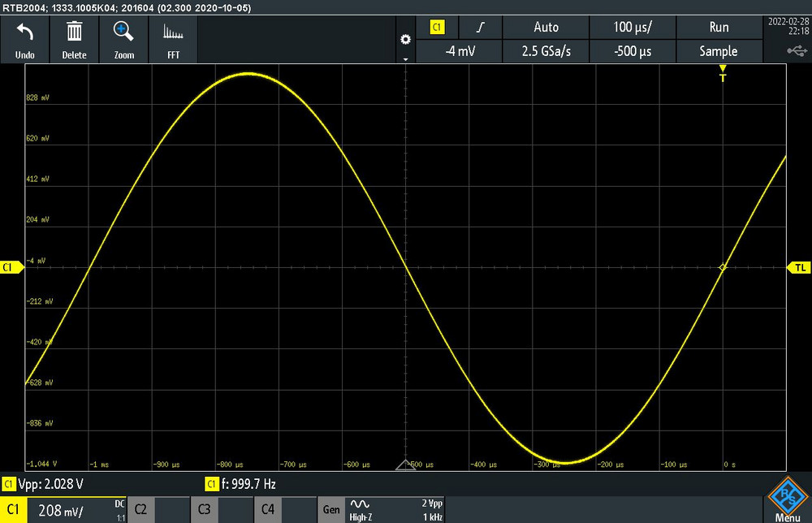The image size is (812, 523).
Task: Click the 2 Vpp generator amplitude
Action: [x=432, y=504]
